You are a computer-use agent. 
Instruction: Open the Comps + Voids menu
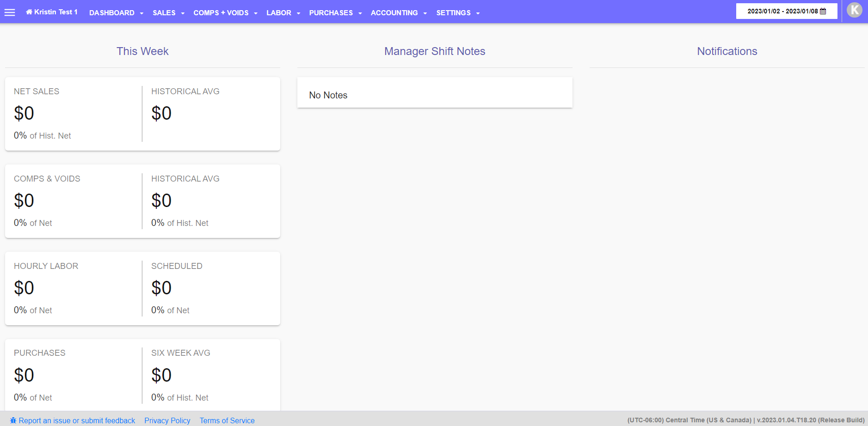click(221, 13)
